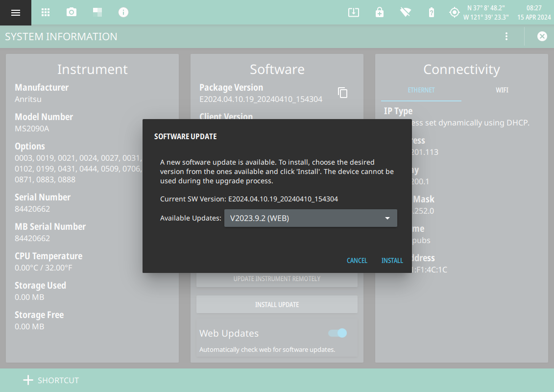Screen dimensions: 554x392
Task: Click INSTALL in Software Update dialog
Action: (x=392, y=261)
